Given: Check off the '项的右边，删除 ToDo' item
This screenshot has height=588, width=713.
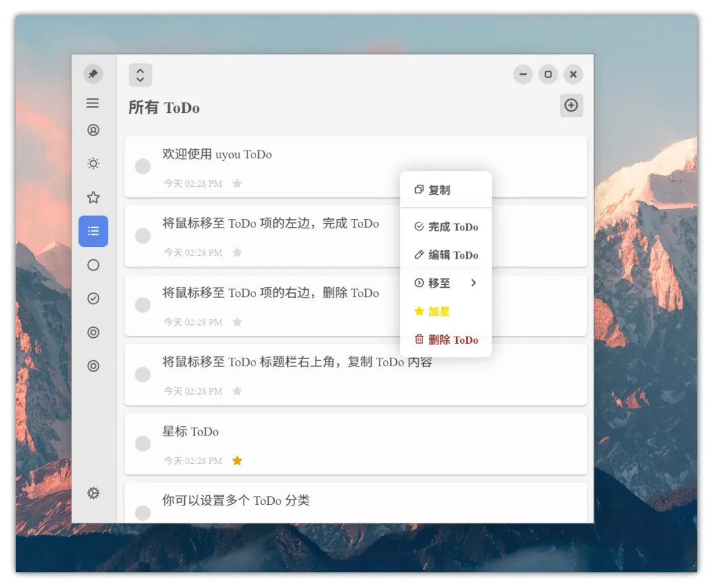Looking at the screenshot, I should click(143, 305).
